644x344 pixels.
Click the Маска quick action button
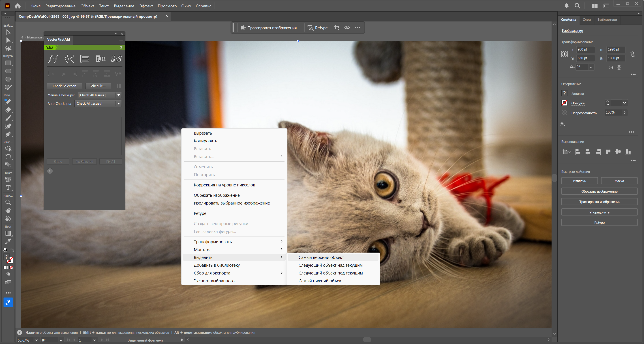(x=619, y=181)
